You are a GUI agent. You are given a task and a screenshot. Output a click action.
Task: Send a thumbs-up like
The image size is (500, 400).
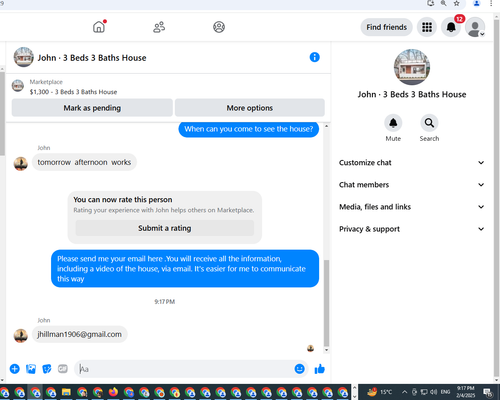(319, 369)
